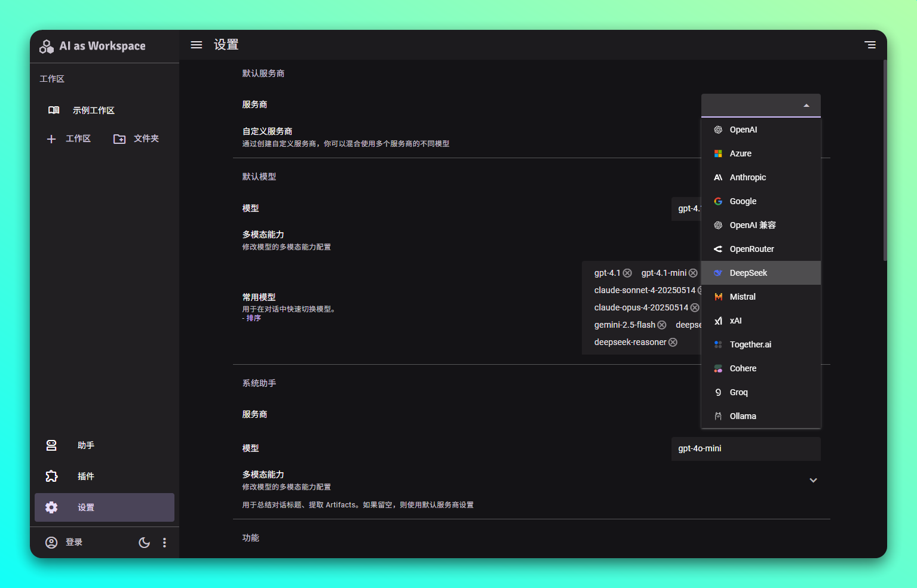
Task: Click the 工作区 add button label
Action: tap(78, 138)
